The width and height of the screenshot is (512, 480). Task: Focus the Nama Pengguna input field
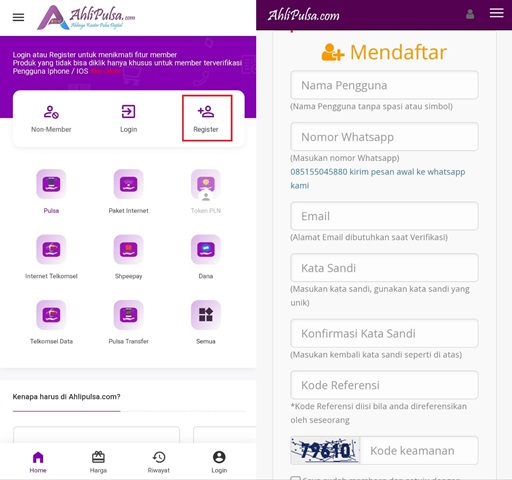(x=384, y=85)
